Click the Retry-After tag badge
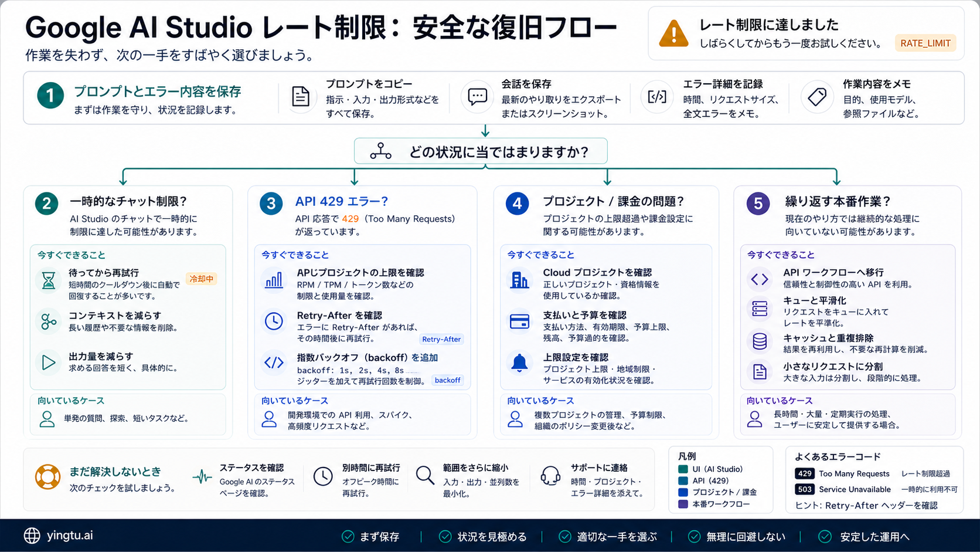This screenshot has height=552, width=980. 441,339
